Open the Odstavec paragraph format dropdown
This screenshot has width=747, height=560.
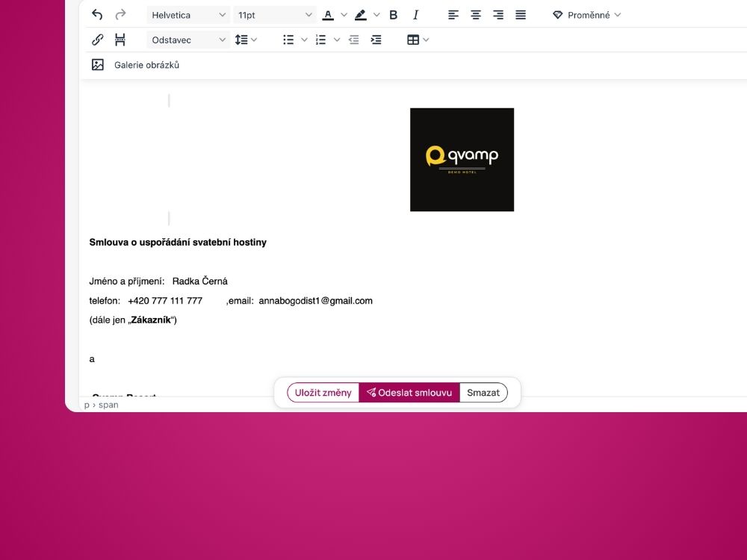(188, 40)
